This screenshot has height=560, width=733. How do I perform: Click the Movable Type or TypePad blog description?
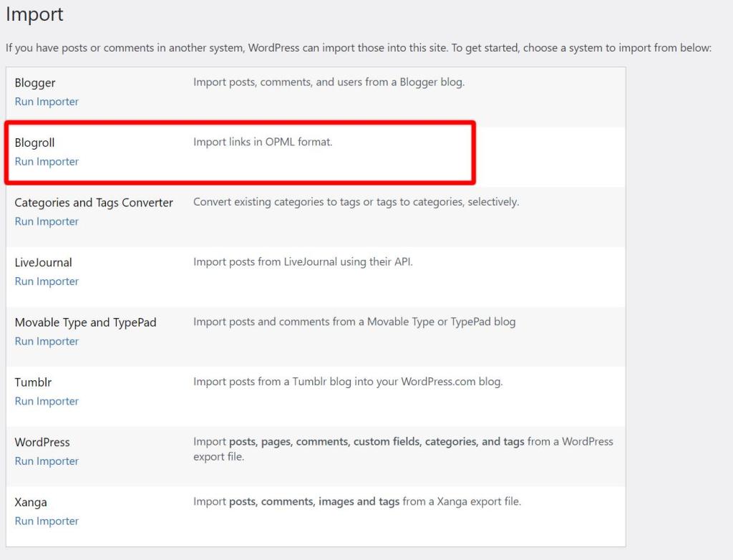[x=354, y=322]
